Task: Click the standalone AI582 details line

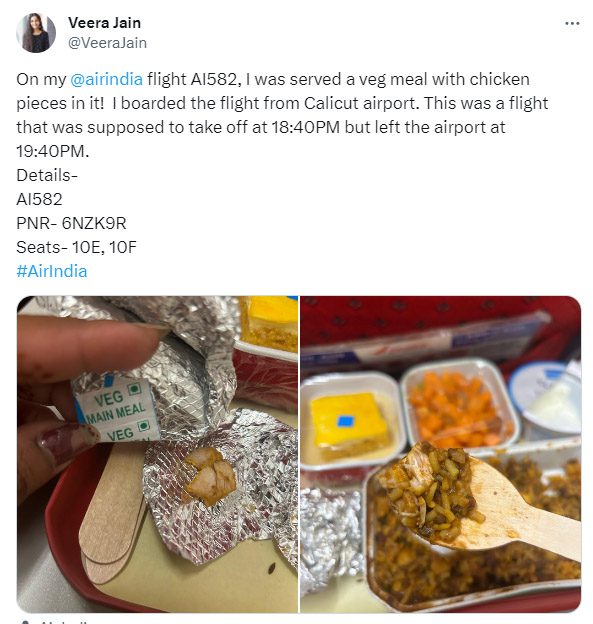Action: tap(39, 199)
